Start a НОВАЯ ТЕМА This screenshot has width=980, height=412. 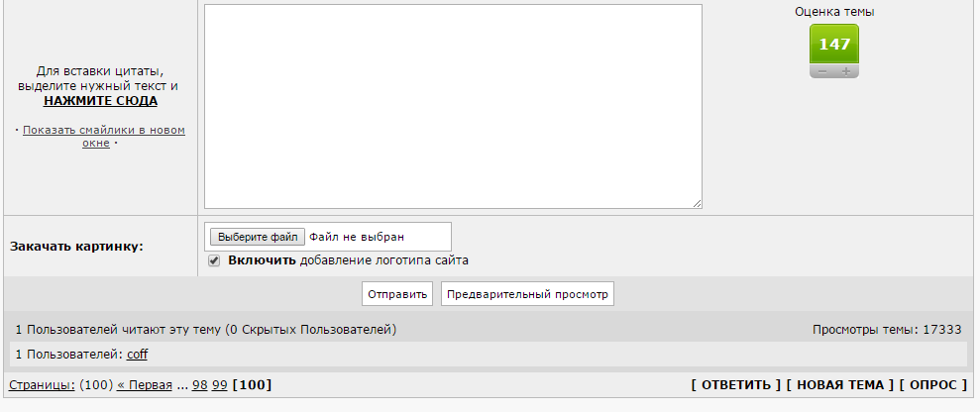840,385
